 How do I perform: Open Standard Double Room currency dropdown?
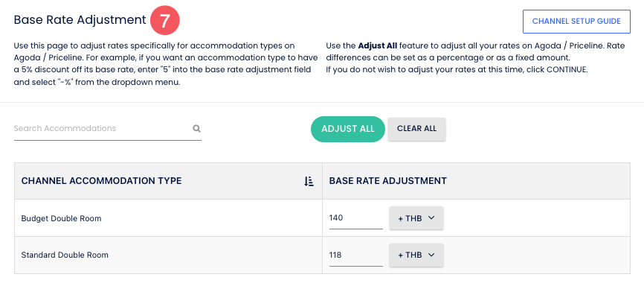click(416, 255)
